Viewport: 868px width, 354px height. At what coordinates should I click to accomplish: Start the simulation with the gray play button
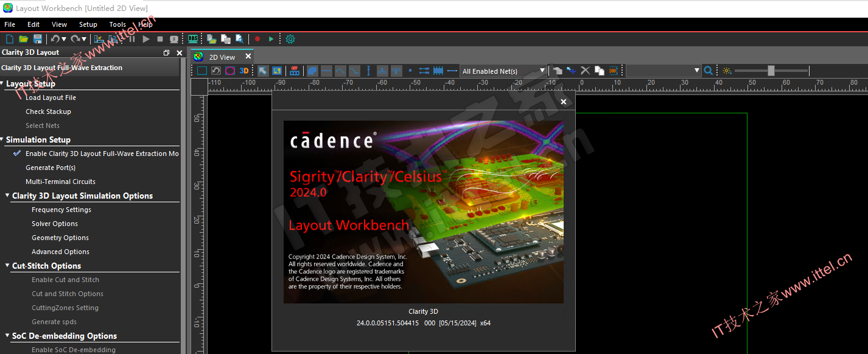click(x=146, y=39)
